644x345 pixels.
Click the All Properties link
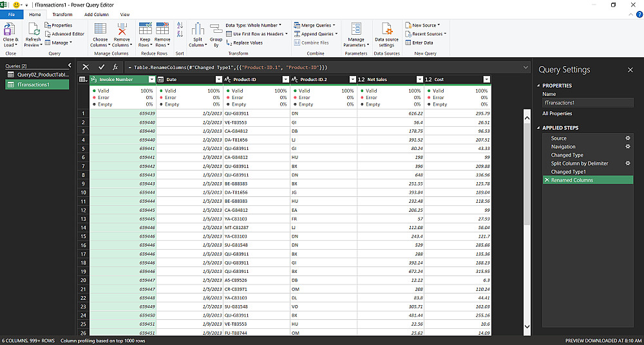tap(557, 114)
